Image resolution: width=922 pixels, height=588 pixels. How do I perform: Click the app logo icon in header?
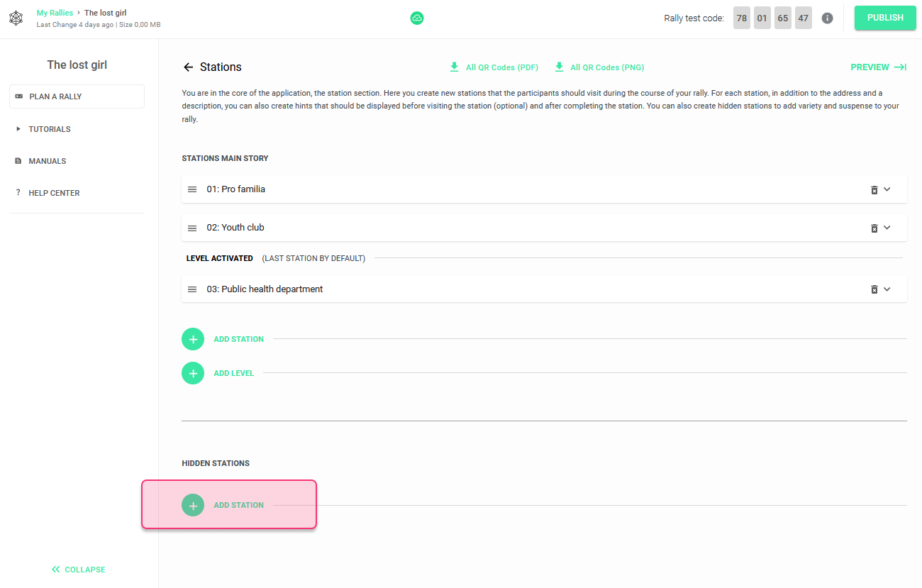click(x=16, y=18)
